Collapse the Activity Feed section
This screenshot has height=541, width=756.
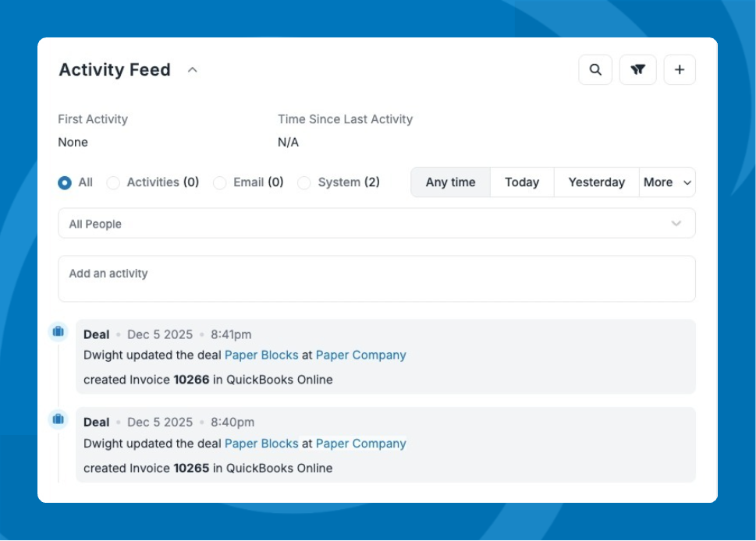click(x=193, y=70)
